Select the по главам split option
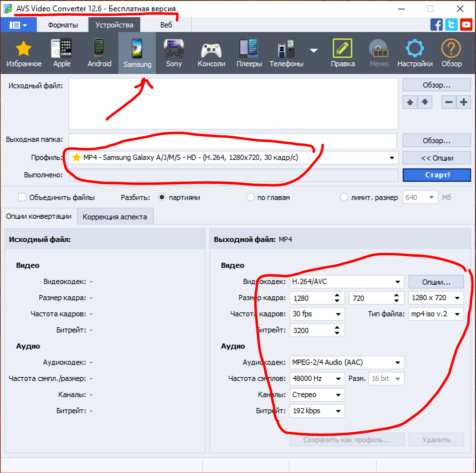 (x=250, y=197)
